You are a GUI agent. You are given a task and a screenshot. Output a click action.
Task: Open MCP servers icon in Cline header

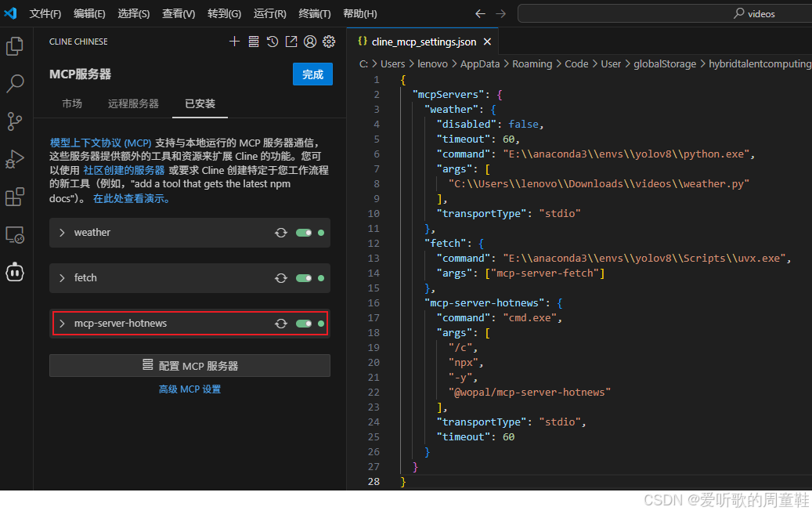tap(253, 42)
